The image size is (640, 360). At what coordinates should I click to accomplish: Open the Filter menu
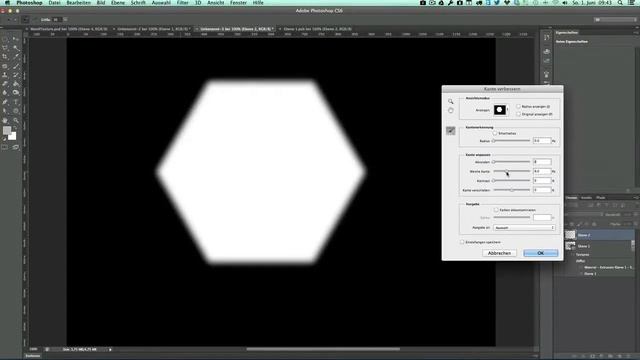(x=182, y=3)
